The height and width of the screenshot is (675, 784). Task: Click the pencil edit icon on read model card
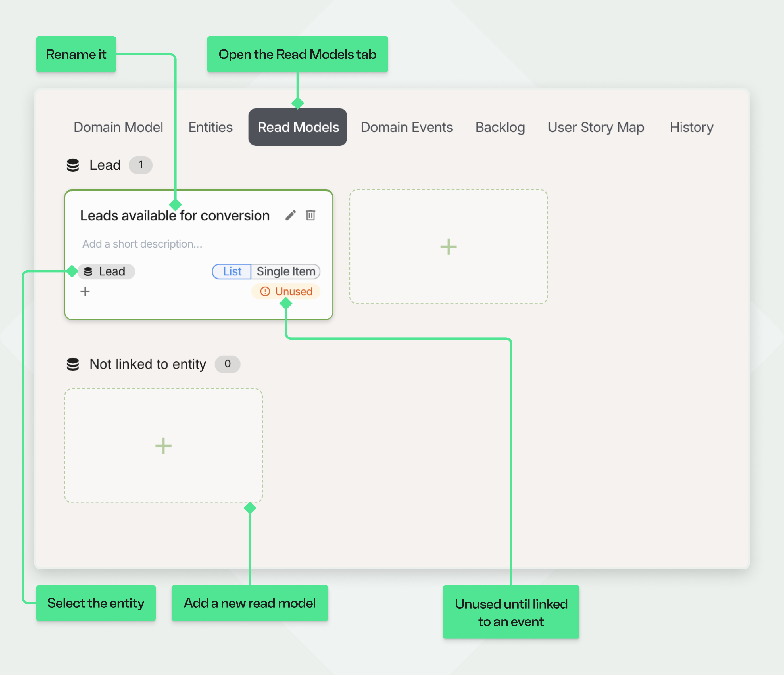[x=290, y=215]
